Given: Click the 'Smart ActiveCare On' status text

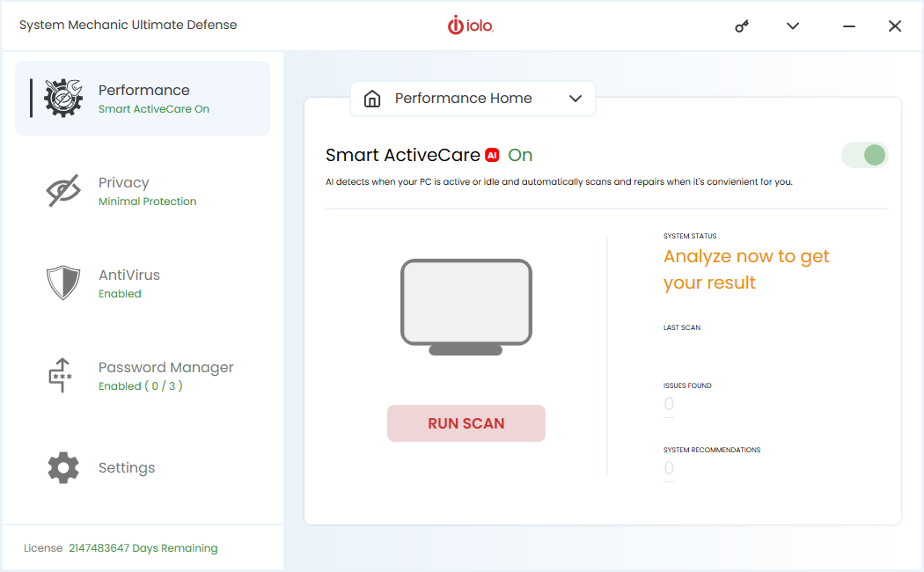Looking at the screenshot, I should click(154, 109).
